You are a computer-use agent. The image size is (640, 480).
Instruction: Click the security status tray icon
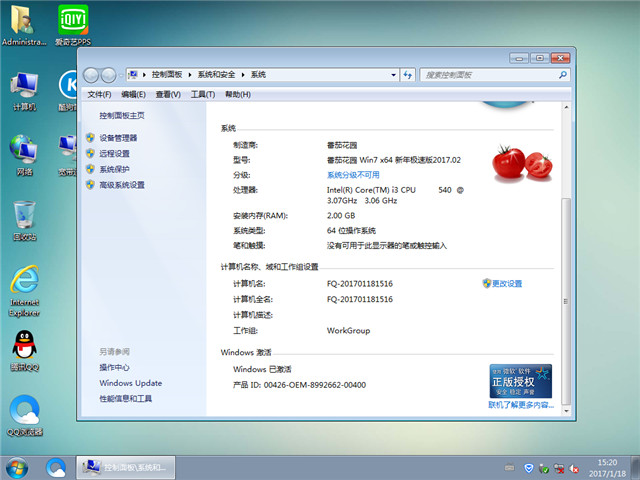[544, 468]
